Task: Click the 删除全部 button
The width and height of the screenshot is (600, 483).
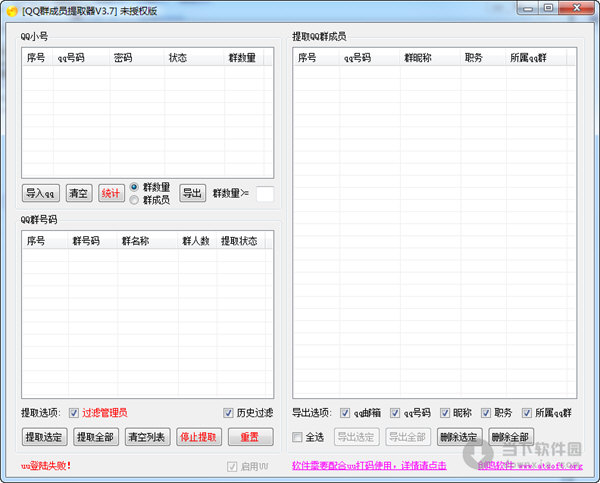Action: [x=511, y=437]
